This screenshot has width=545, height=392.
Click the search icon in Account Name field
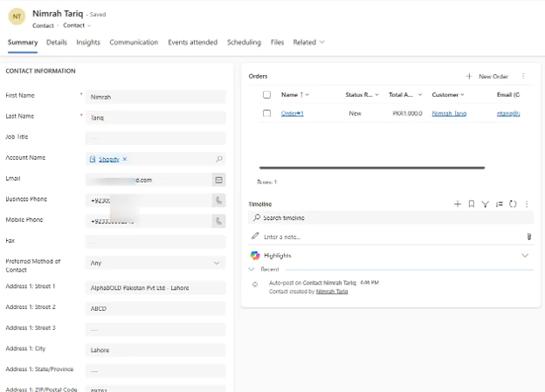pyautogui.click(x=218, y=159)
